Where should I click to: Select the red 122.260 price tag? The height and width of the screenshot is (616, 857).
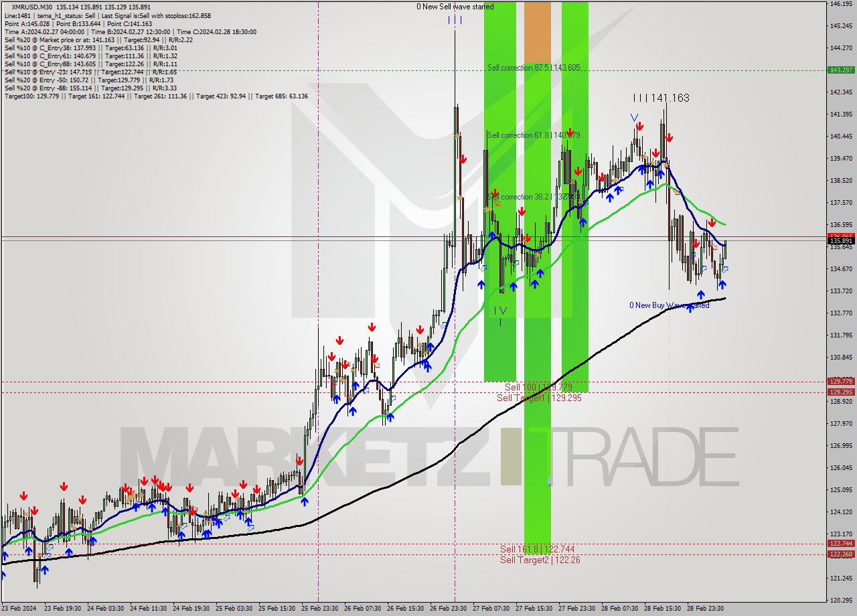(841, 554)
